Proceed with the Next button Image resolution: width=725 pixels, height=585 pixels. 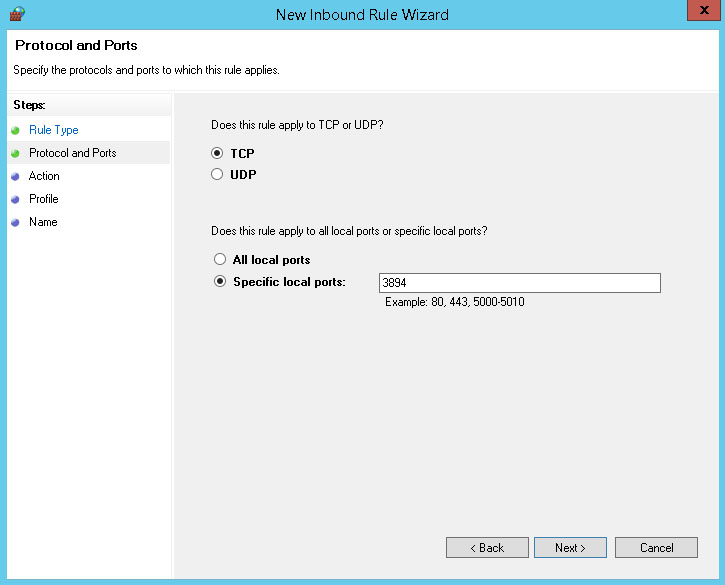571,548
